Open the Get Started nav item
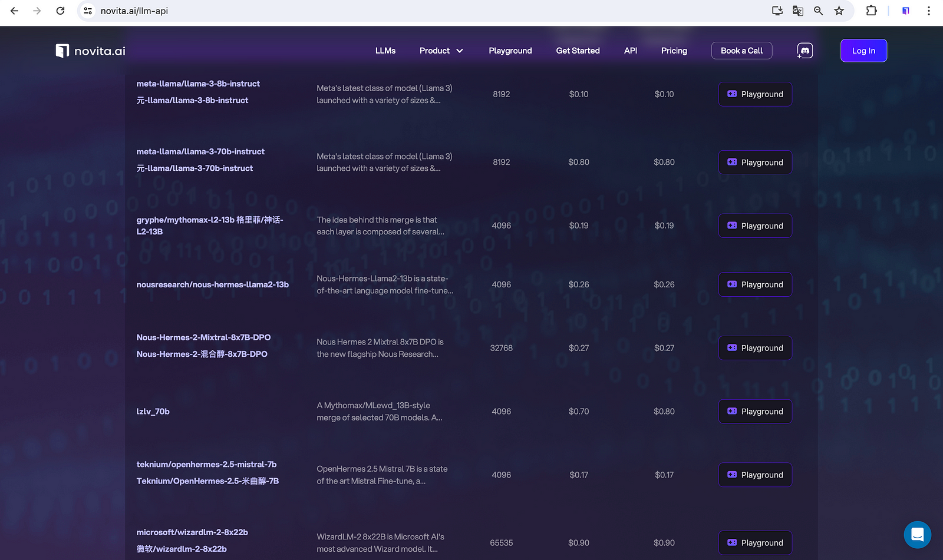Image resolution: width=943 pixels, height=560 pixels. 578,51
